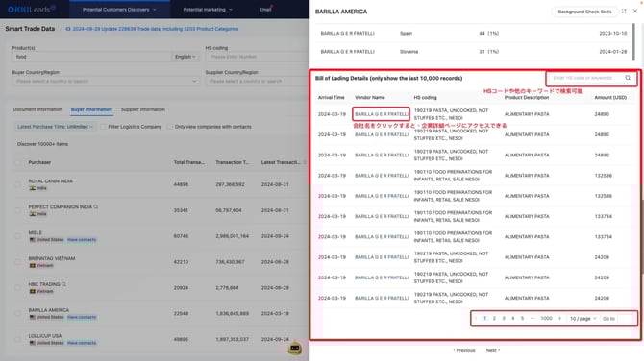Viewport: 644px width, 361px height.
Task: Focus the Enter HS code or keywords field
Action: pyautogui.click(x=586, y=78)
